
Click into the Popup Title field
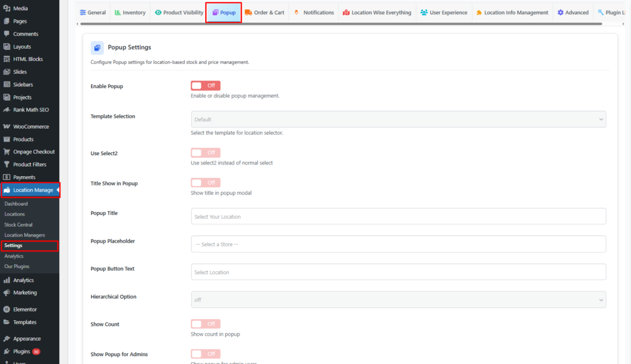point(398,216)
